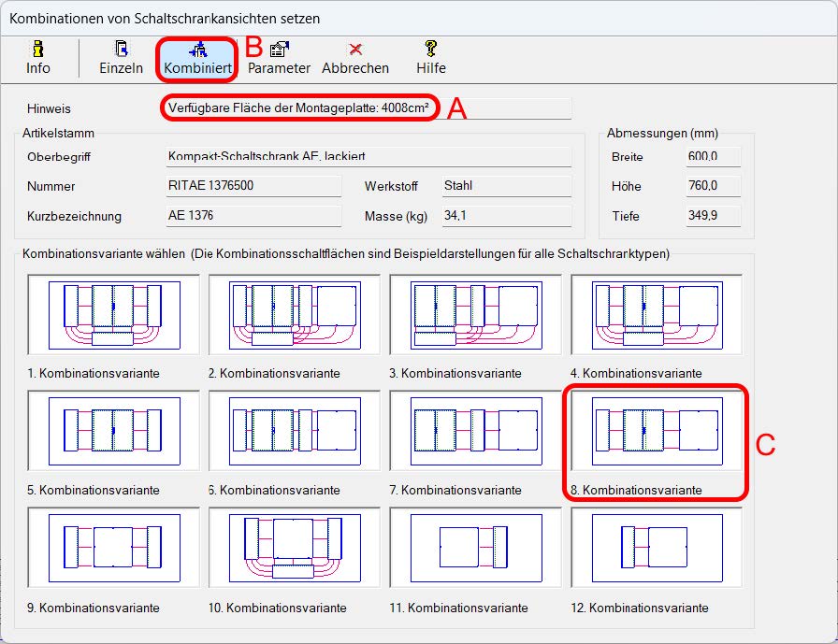The image size is (838, 644).
Task: Pick the 6. Kombinationsvariante image
Action: [x=294, y=430]
